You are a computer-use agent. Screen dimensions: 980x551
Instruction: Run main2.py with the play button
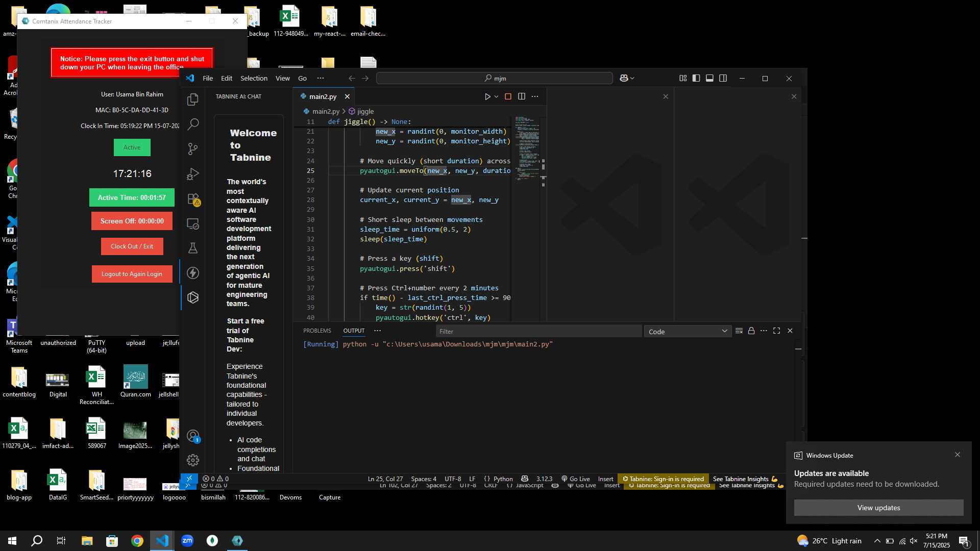tap(487, 96)
